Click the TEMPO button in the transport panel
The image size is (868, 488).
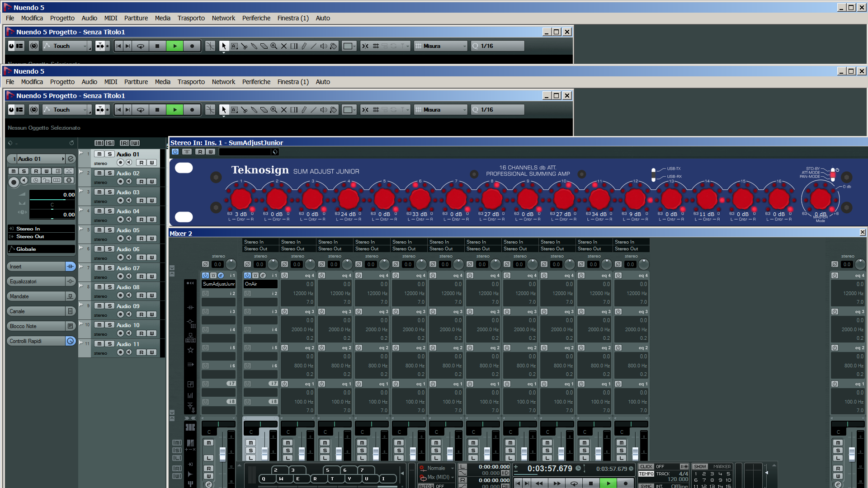(x=646, y=474)
